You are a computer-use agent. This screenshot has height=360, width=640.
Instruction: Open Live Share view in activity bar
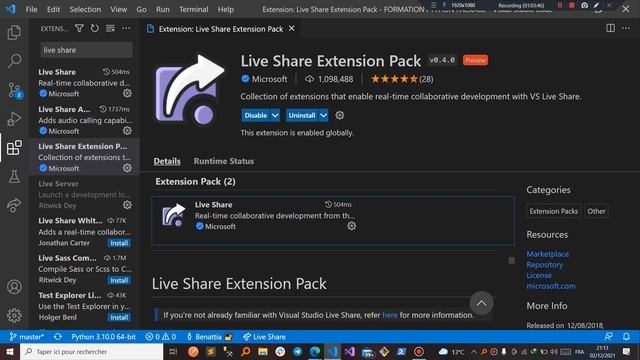tap(14, 205)
